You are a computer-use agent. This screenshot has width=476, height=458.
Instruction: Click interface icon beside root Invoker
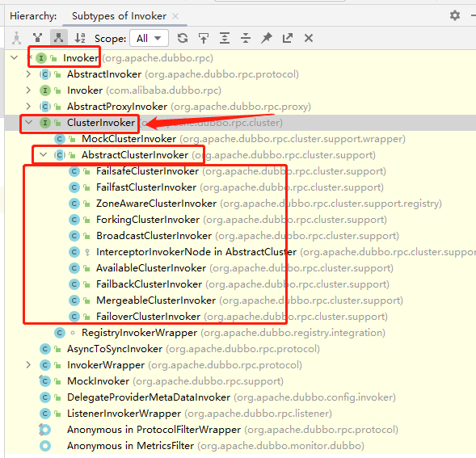coord(41,57)
